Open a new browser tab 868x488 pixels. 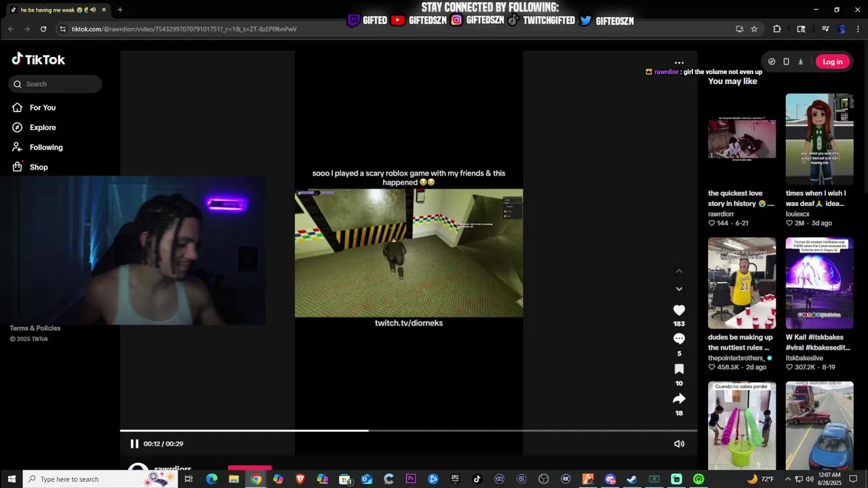point(120,9)
